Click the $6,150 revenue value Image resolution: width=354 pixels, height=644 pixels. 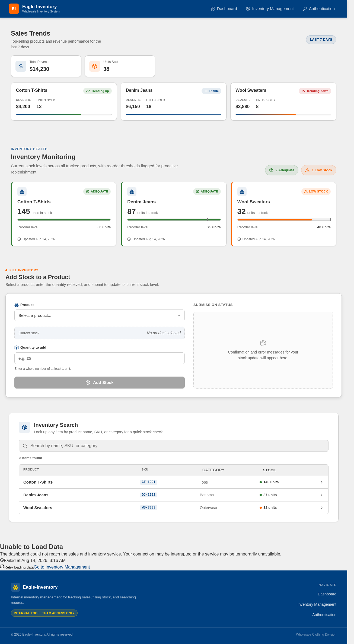pyautogui.click(x=133, y=107)
